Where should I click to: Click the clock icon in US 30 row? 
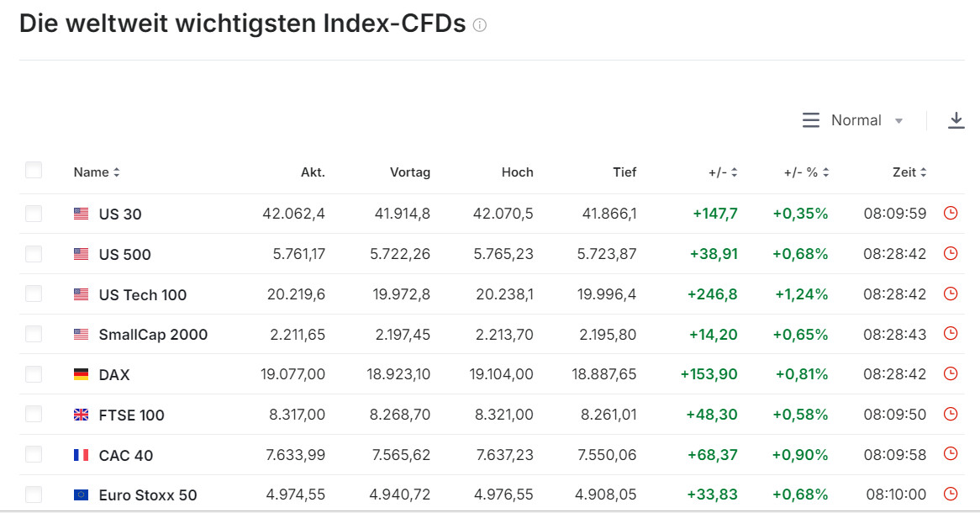click(951, 214)
